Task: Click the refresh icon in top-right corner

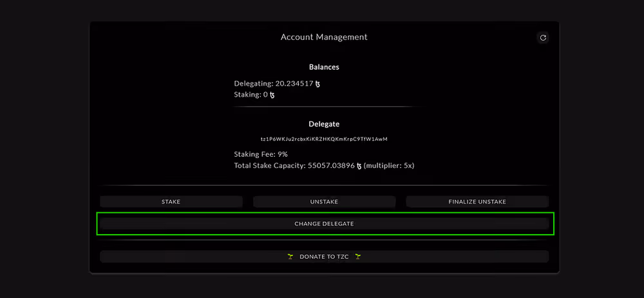Action: pyautogui.click(x=543, y=38)
